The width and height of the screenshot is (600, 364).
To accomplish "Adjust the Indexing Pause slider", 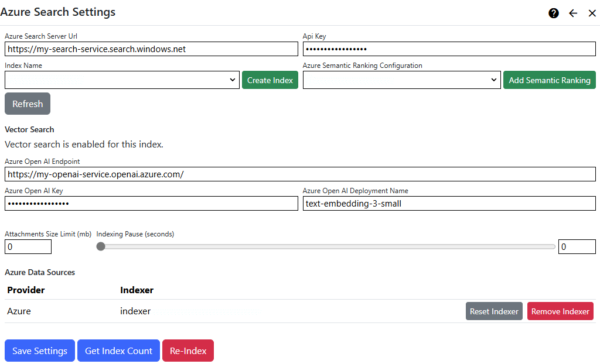I will (x=100, y=246).
